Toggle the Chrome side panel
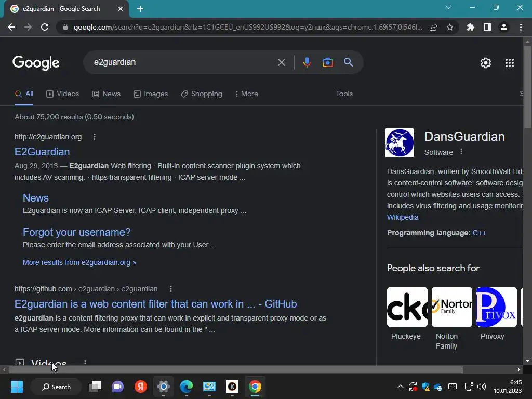 click(487, 27)
